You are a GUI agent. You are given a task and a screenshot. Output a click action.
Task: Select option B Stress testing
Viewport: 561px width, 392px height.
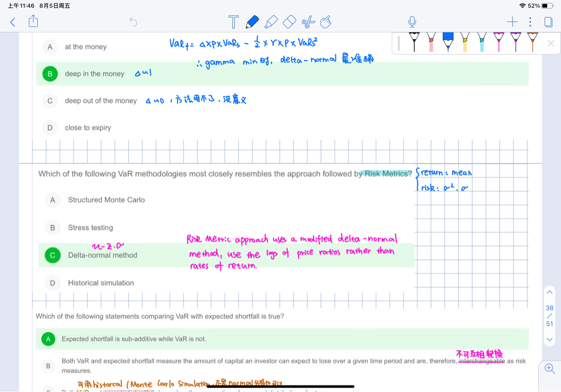[53, 228]
